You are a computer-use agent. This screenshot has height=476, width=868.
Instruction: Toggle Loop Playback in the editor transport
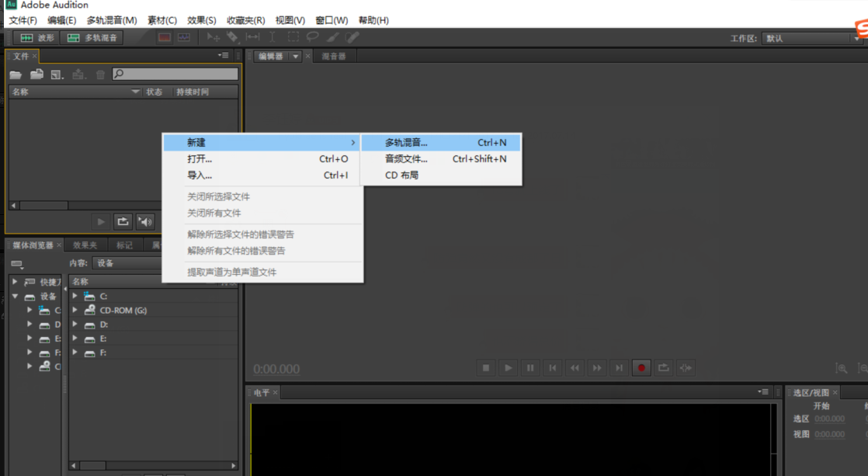tap(664, 368)
